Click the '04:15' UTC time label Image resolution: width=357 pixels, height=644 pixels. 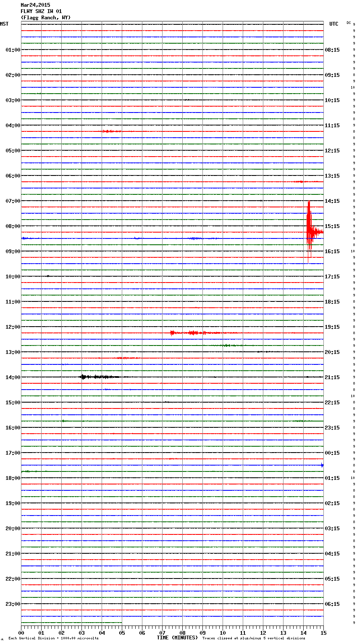point(332,554)
